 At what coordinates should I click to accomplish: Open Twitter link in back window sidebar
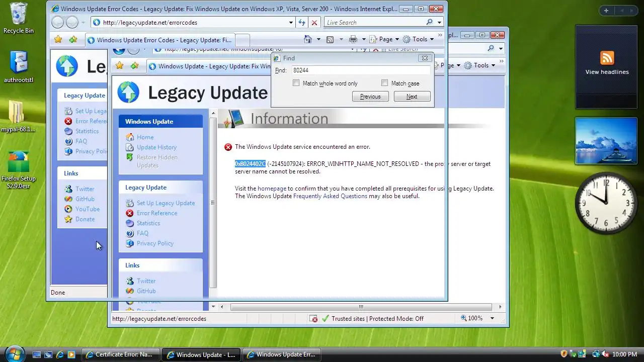pos(146,281)
